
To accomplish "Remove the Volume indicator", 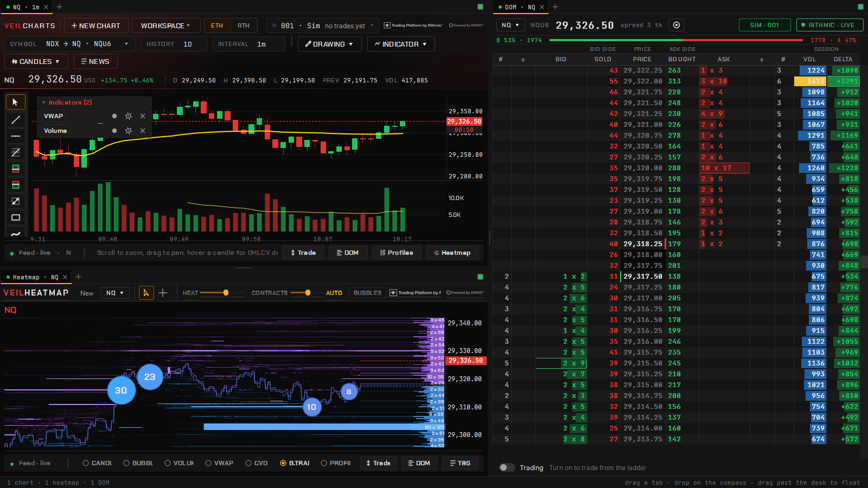I will (x=143, y=131).
